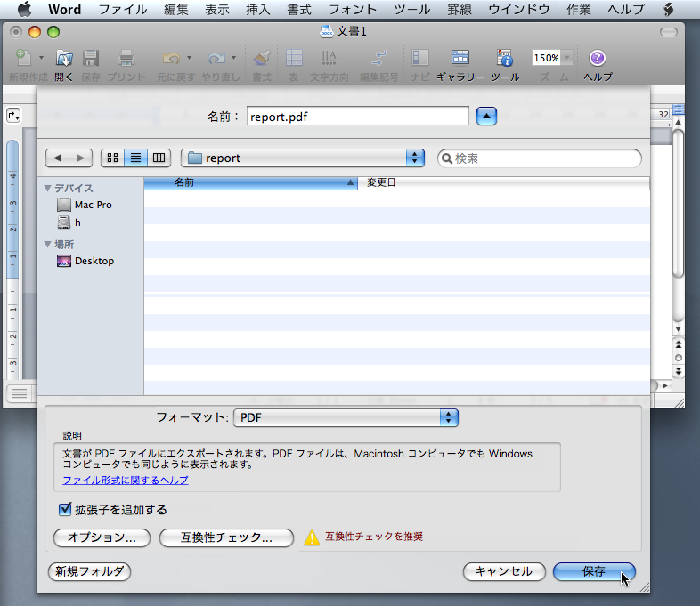Open the zoom 150% dropdown
This screenshot has height=606, width=700.
pos(566,58)
